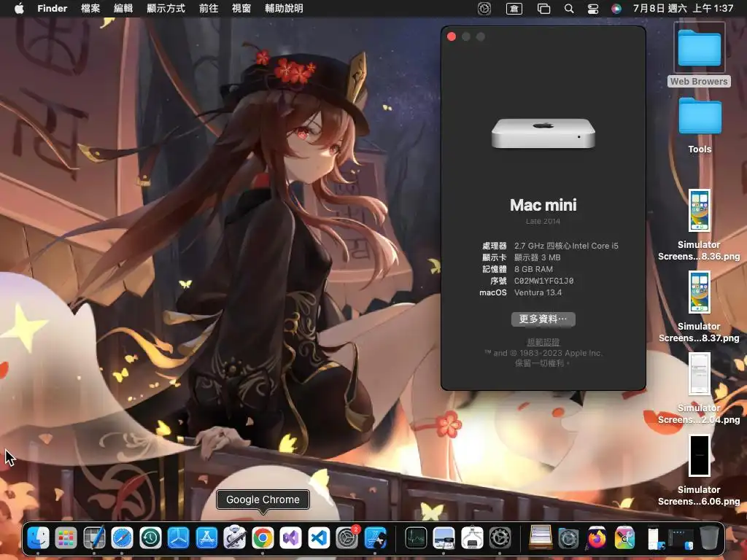The width and height of the screenshot is (747, 560).
Task: Open blue pinwheel app left of App Store
Action: click(178, 538)
